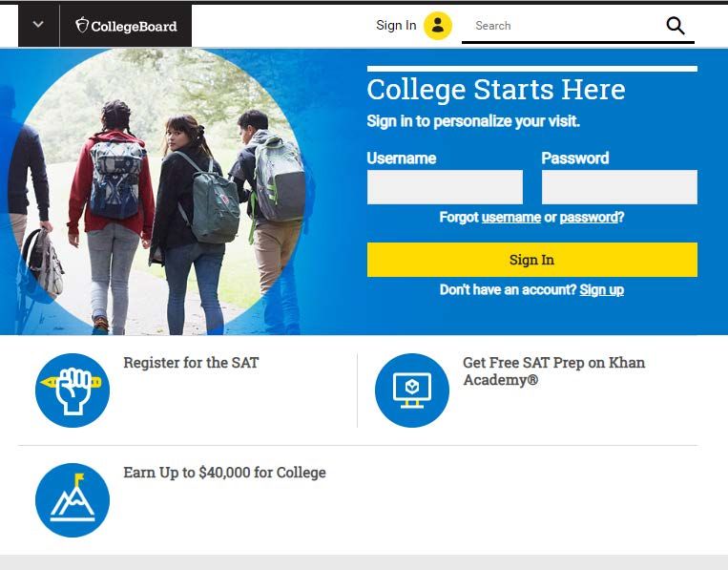
Task: Focus the Username input field
Action: click(445, 187)
